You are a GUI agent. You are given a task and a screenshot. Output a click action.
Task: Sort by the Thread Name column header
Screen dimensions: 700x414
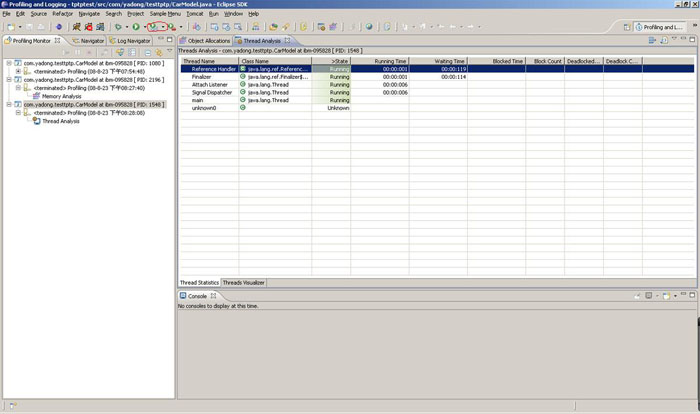[x=209, y=61]
